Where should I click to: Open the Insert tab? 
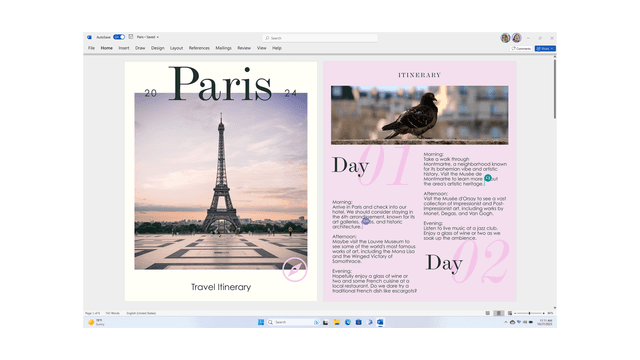point(124,48)
